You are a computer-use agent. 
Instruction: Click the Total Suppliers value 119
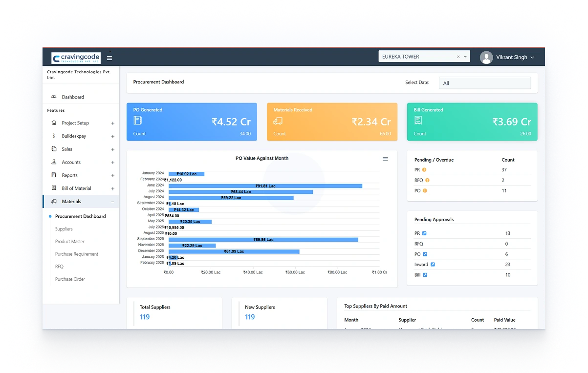pyautogui.click(x=145, y=317)
